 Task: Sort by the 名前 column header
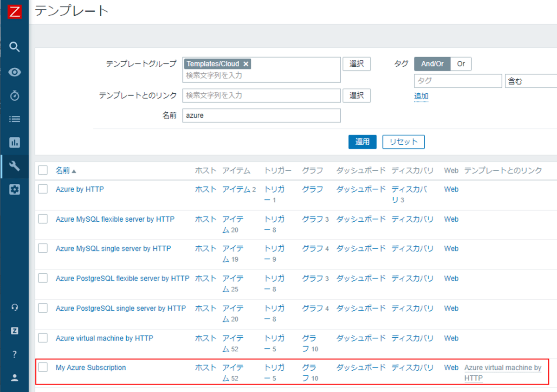point(66,171)
